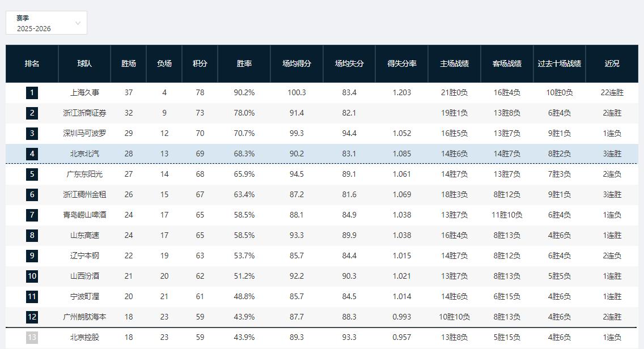Click the 场均得分 column header
This screenshot has width=644, height=349.
tap(296, 63)
